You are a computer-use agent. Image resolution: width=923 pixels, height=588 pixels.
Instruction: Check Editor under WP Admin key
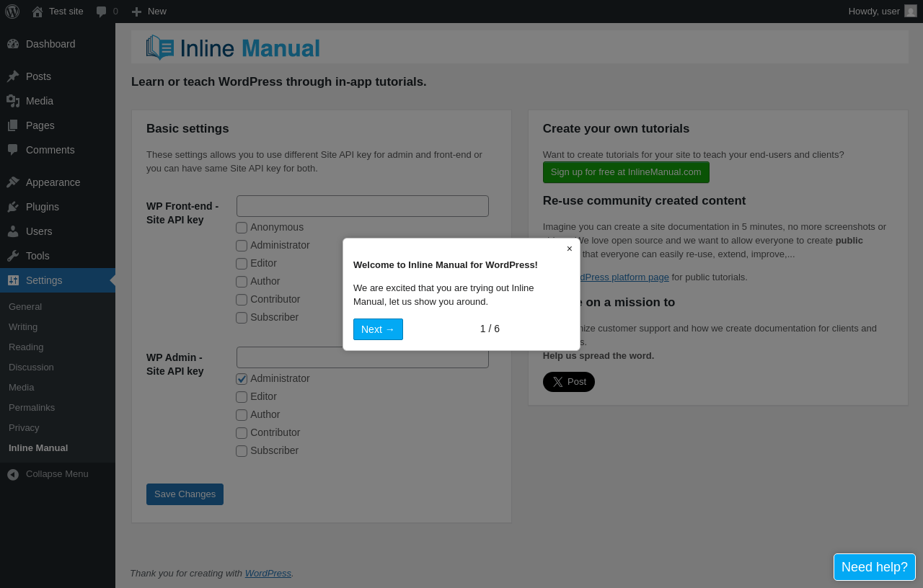(242, 397)
